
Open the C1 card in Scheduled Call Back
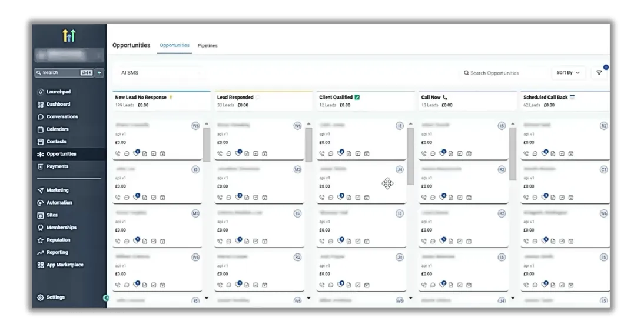click(x=565, y=184)
